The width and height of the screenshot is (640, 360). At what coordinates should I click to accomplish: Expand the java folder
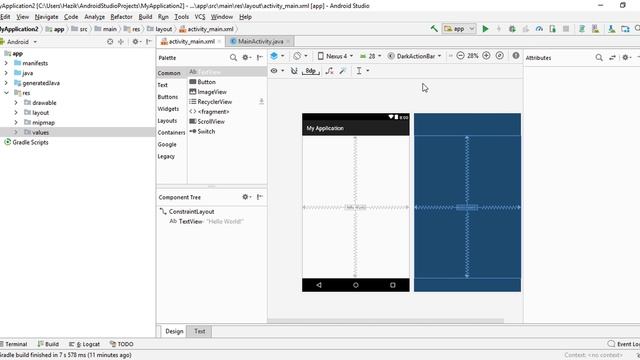(x=6, y=73)
